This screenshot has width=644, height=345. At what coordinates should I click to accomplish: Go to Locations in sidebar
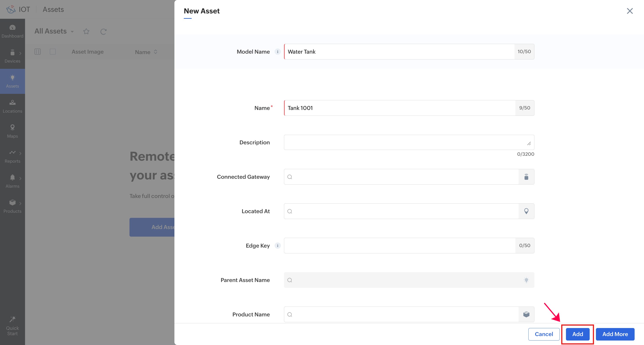pos(13,106)
